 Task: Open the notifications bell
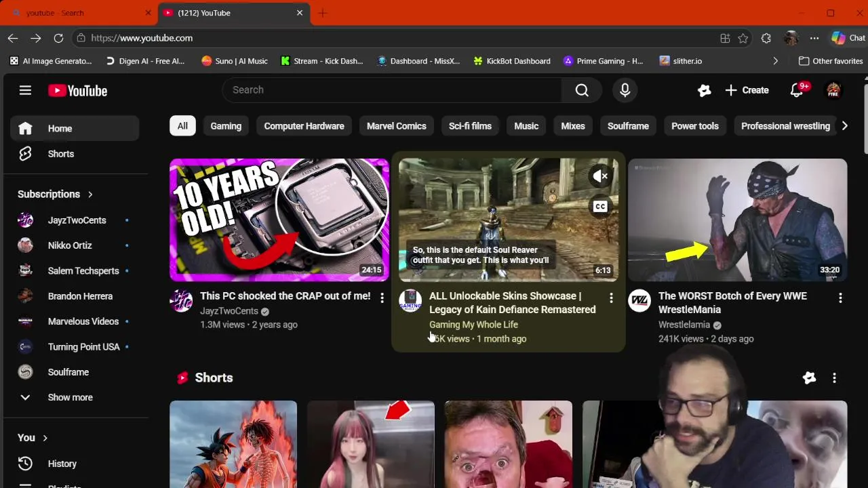tap(797, 90)
